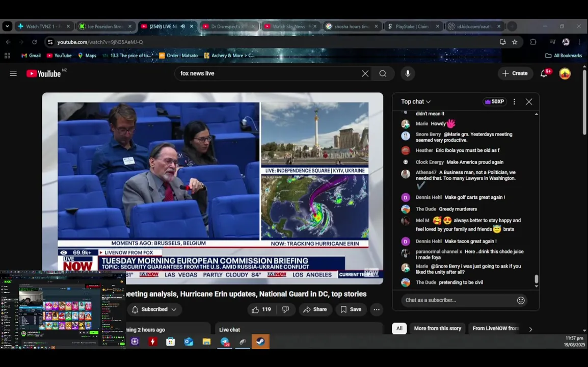Open the Chrome apps grid in bookmarks bar

click(7, 56)
